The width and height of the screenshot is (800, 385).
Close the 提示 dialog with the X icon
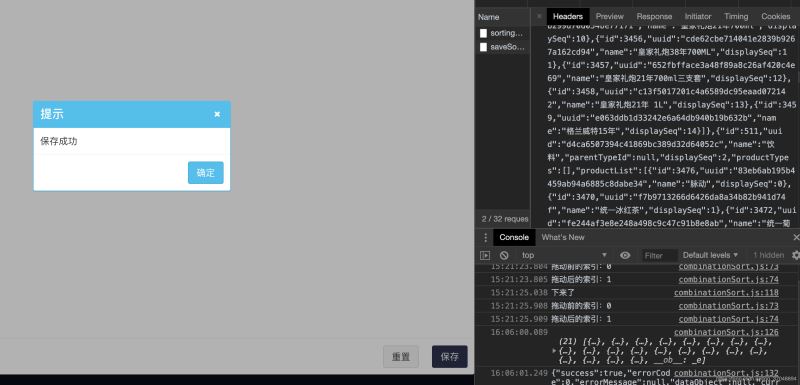[x=217, y=114]
